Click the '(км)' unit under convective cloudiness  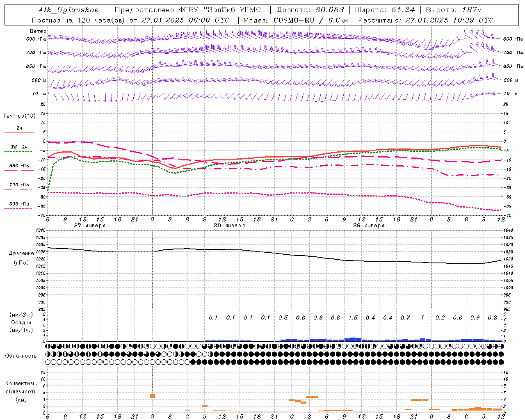tap(21, 399)
